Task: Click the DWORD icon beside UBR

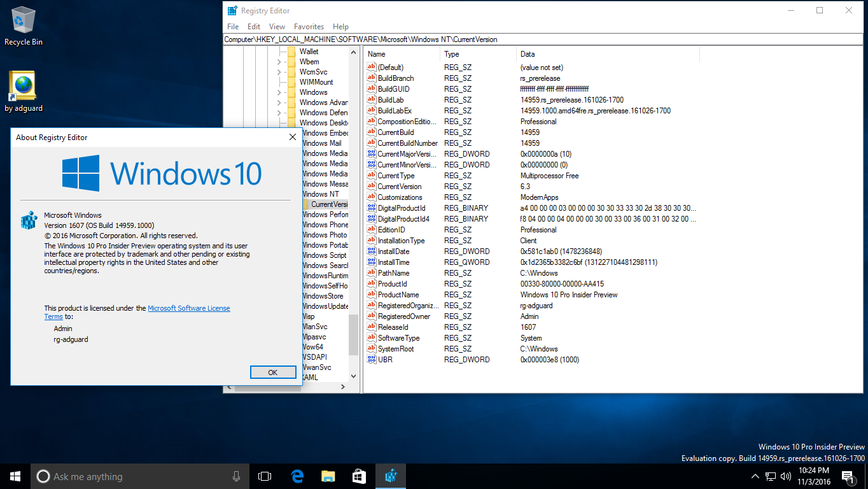Action: (x=372, y=360)
